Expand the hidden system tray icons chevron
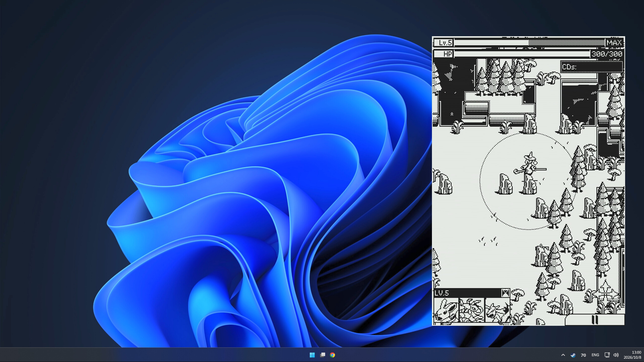The width and height of the screenshot is (644, 362). (563, 355)
